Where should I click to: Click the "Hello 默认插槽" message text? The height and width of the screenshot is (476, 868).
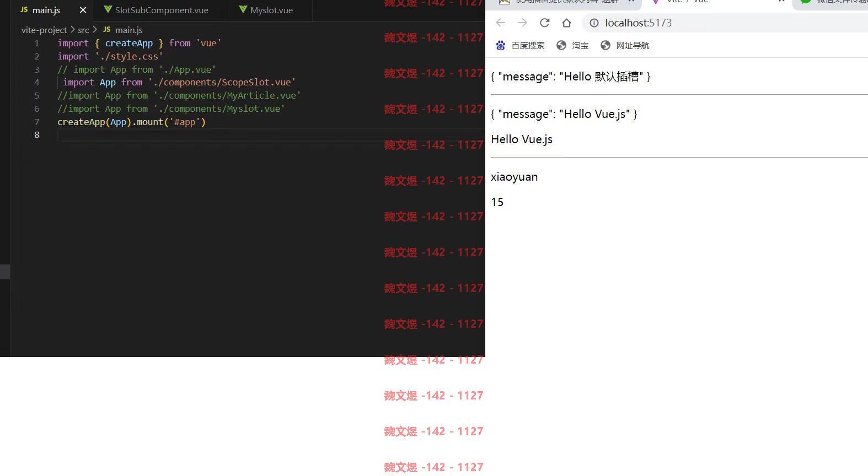coord(571,77)
